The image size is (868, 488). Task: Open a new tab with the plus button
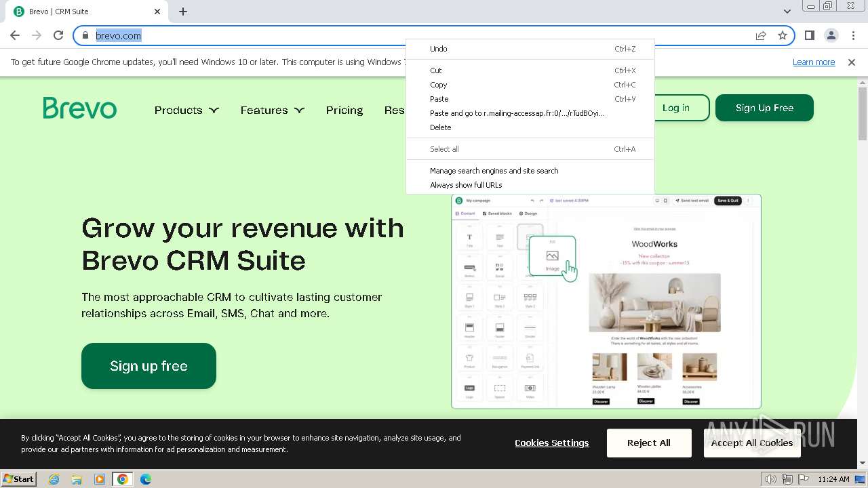pyautogui.click(x=183, y=12)
